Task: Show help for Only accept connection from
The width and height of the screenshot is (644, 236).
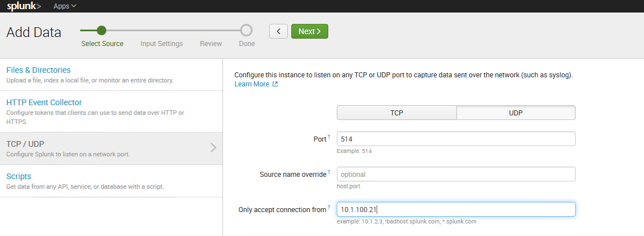Action: [x=329, y=208]
